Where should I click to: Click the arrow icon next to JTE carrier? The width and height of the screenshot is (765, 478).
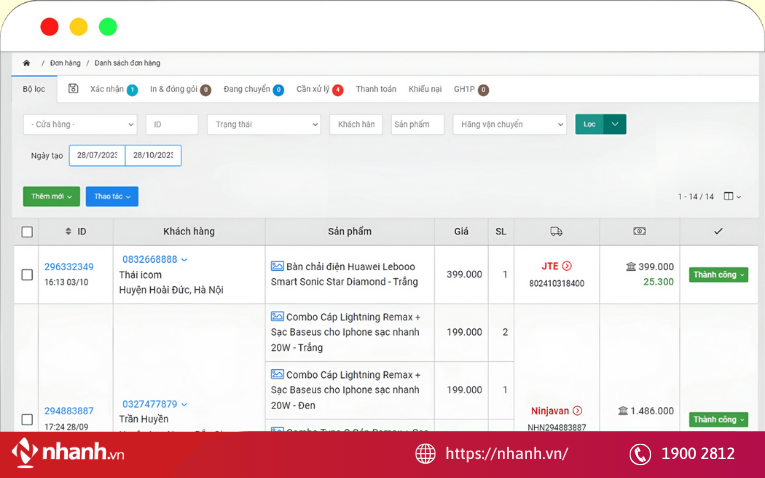pyautogui.click(x=566, y=266)
